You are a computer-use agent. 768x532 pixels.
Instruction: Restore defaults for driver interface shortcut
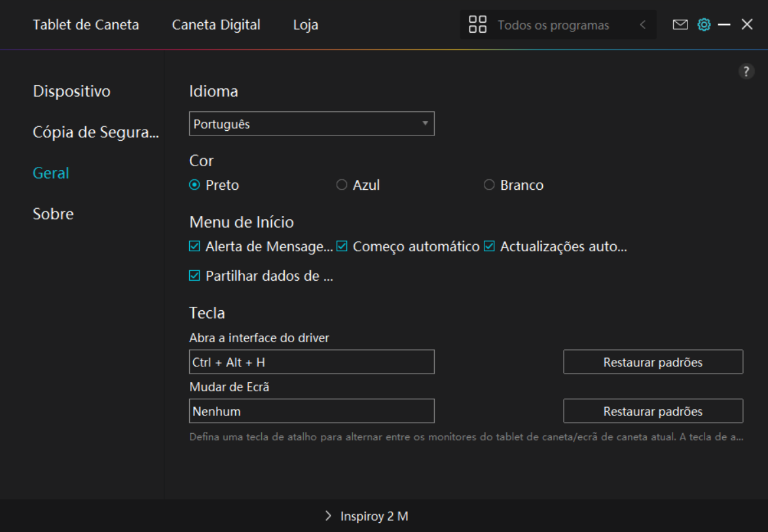pos(653,362)
